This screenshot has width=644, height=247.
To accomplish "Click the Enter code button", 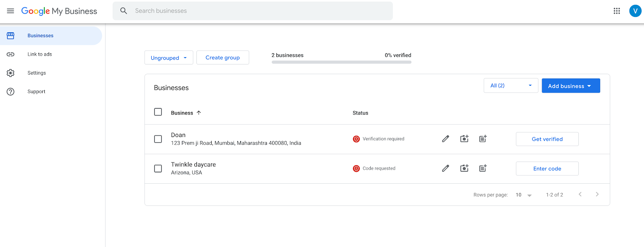I will 547,168.
